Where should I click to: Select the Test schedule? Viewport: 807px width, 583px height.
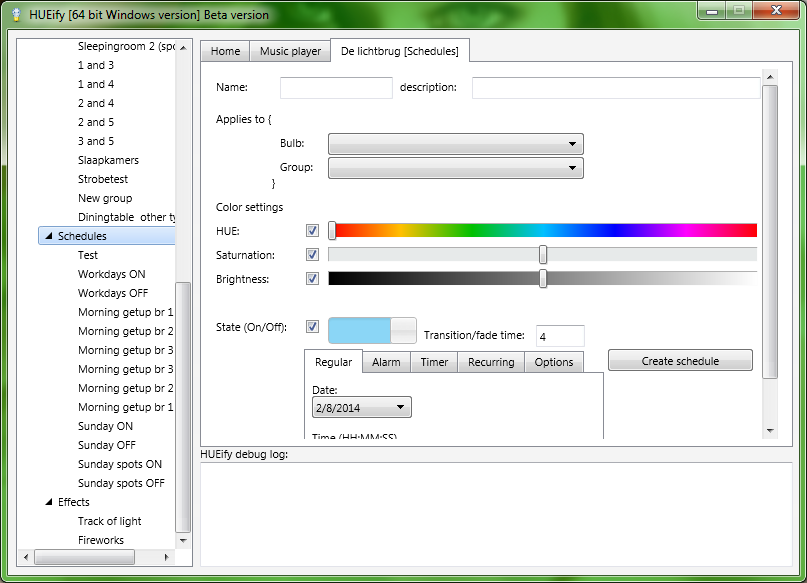click(87, 255)
